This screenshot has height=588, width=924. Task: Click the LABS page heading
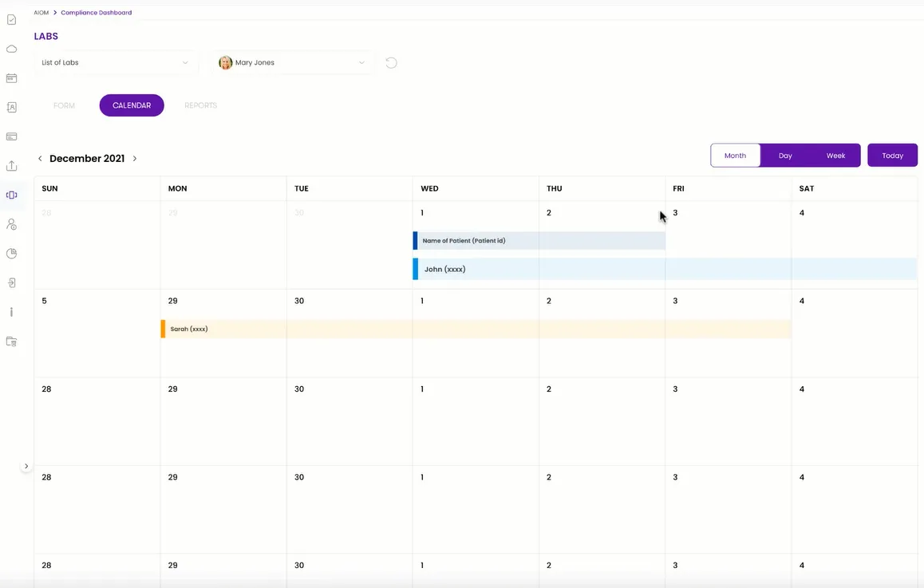(46, 37)
